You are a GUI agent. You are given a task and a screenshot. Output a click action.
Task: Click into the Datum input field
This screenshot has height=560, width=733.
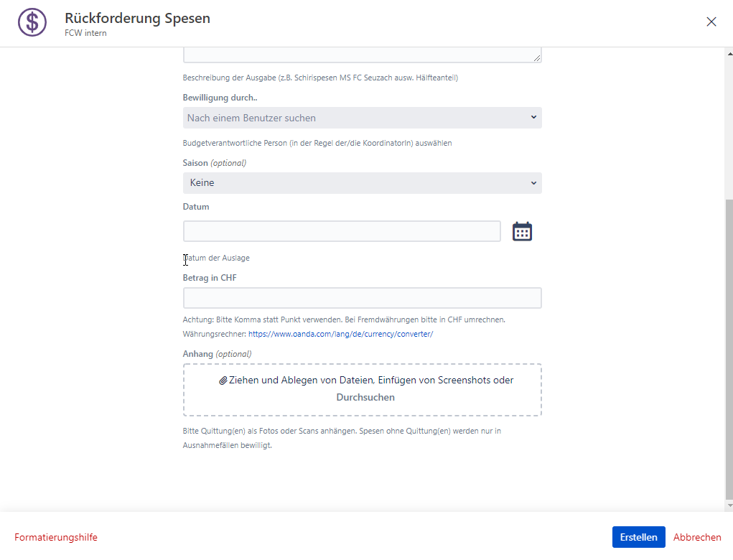[x=342, y=231]
